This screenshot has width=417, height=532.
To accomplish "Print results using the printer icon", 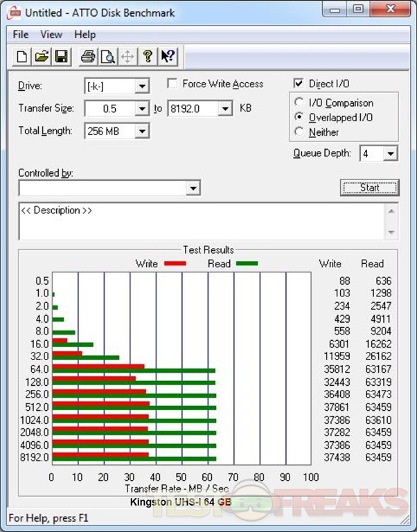I will coord(88,57).
